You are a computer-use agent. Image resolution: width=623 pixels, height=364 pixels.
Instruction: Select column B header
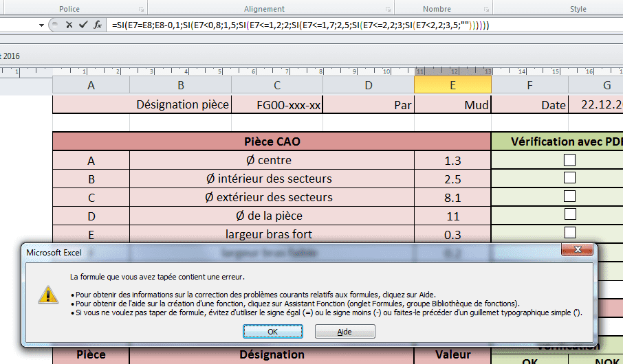[x=180, y=85]
